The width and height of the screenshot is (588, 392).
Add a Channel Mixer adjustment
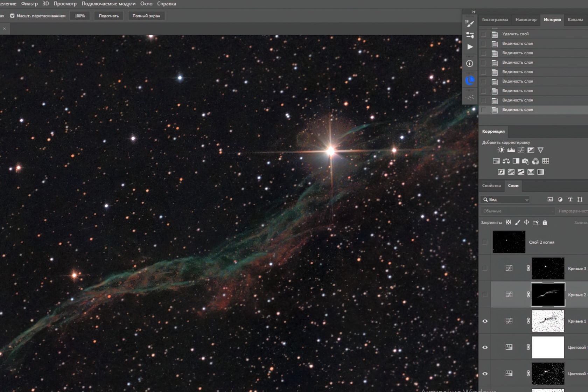click(535, 161)
